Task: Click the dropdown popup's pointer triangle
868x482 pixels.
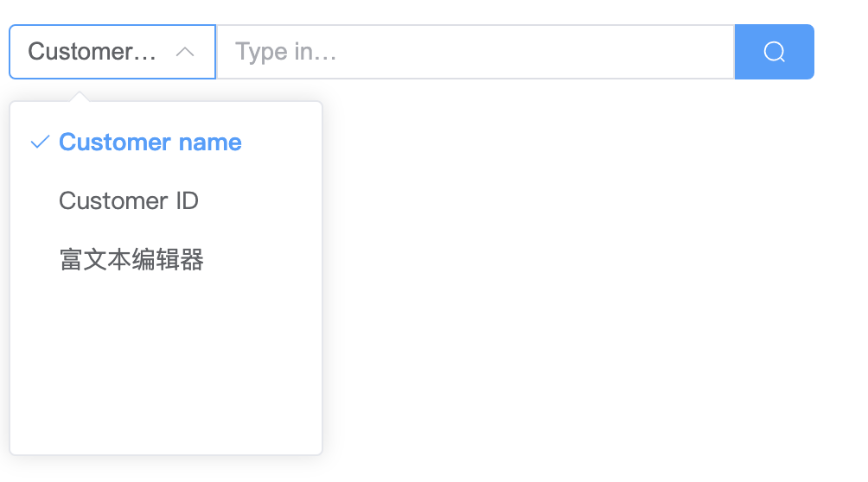Action: point(80,97)
